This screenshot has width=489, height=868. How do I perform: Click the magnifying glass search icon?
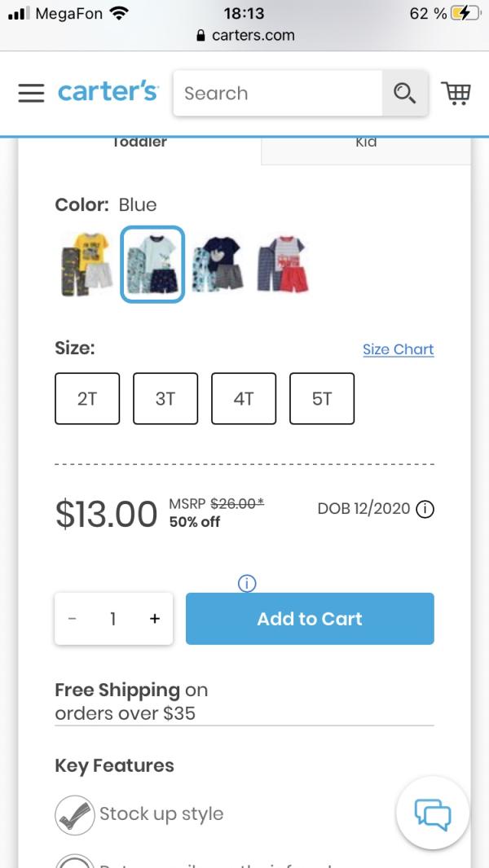[x=404, y=94]
